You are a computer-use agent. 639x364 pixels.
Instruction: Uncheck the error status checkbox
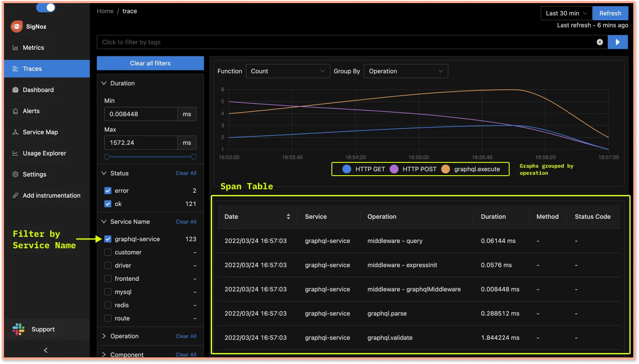coord(108,191)
